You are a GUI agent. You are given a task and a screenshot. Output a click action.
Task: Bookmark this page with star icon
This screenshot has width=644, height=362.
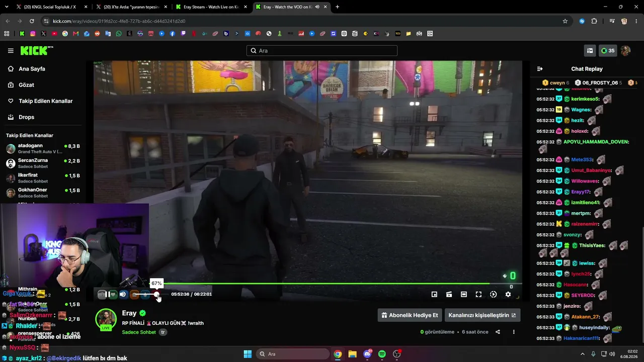tap(565, 21)
